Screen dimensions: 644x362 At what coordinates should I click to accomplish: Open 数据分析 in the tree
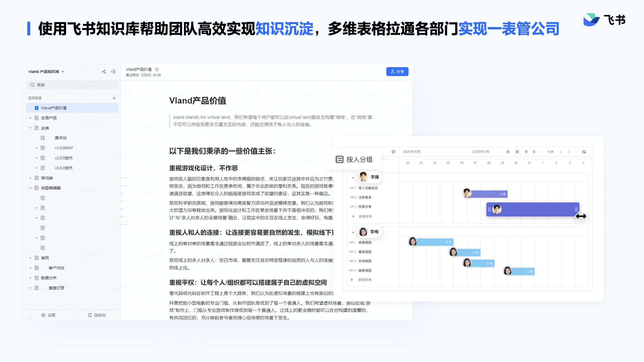click(49, 278)
